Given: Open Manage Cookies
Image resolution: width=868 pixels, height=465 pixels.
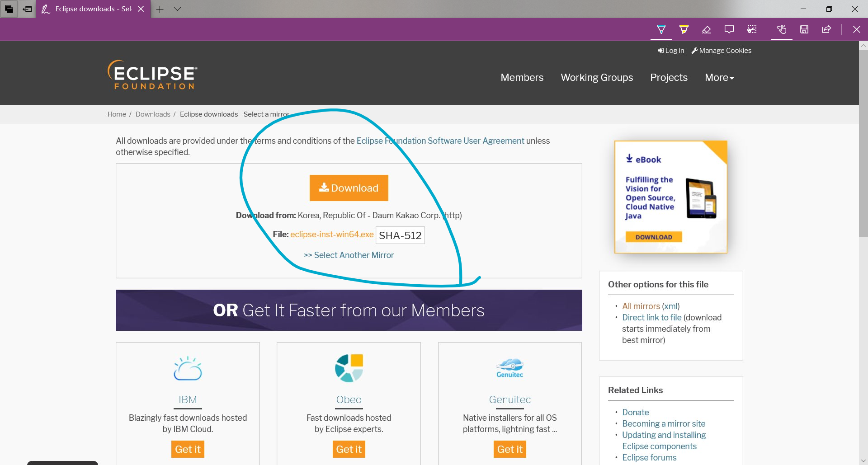Looking at the screenshot, I should [x=722, y=51].
